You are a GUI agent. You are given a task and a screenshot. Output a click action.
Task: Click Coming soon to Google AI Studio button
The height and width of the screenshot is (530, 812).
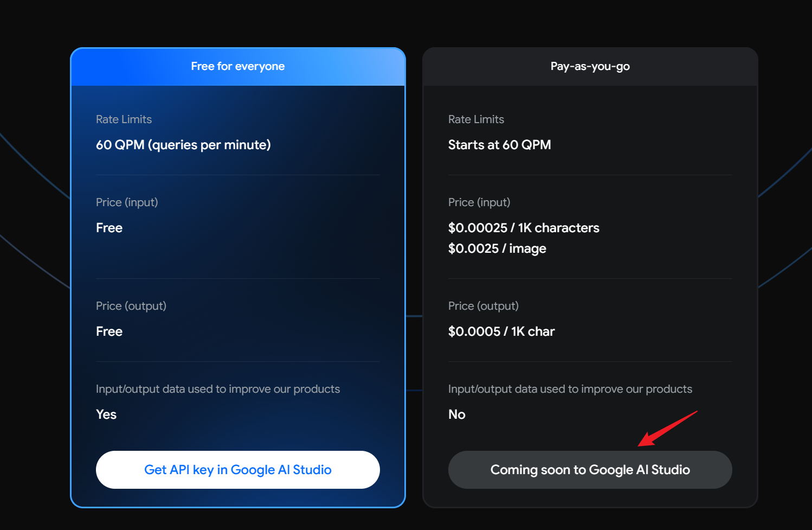tap(590, 470)
